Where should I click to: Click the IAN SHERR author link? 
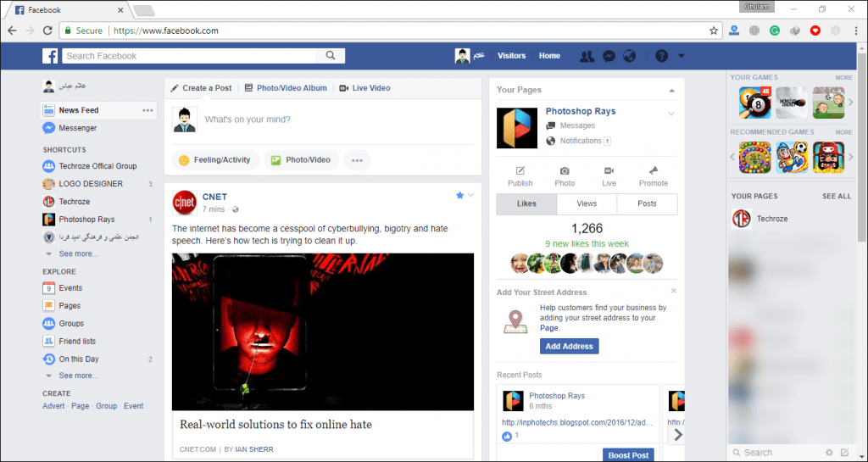pyautogui.click(x=254, y=449)
